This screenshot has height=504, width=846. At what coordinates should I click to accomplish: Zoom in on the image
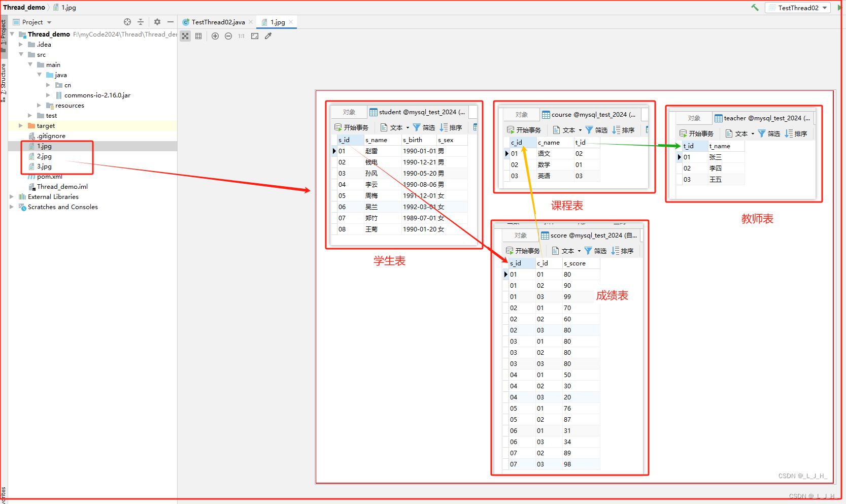coord(215,36)
